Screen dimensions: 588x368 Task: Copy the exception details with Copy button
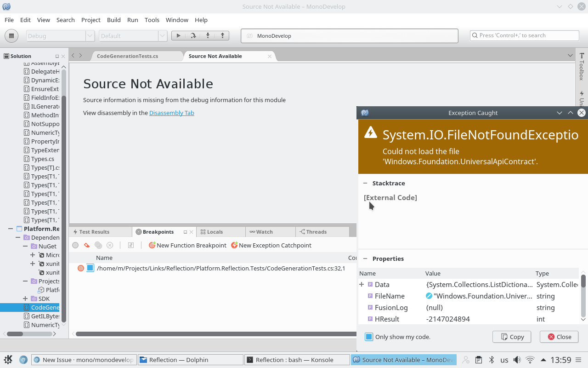click(511, 337)
